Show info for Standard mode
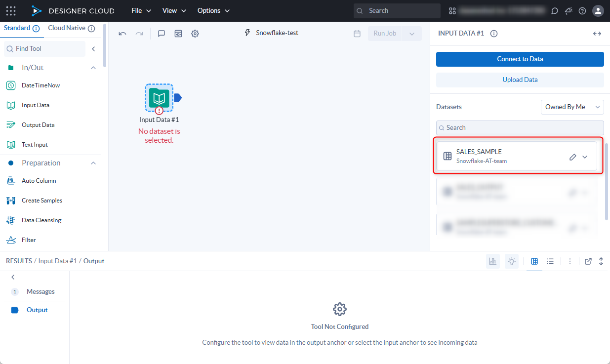 click(36, 29)
